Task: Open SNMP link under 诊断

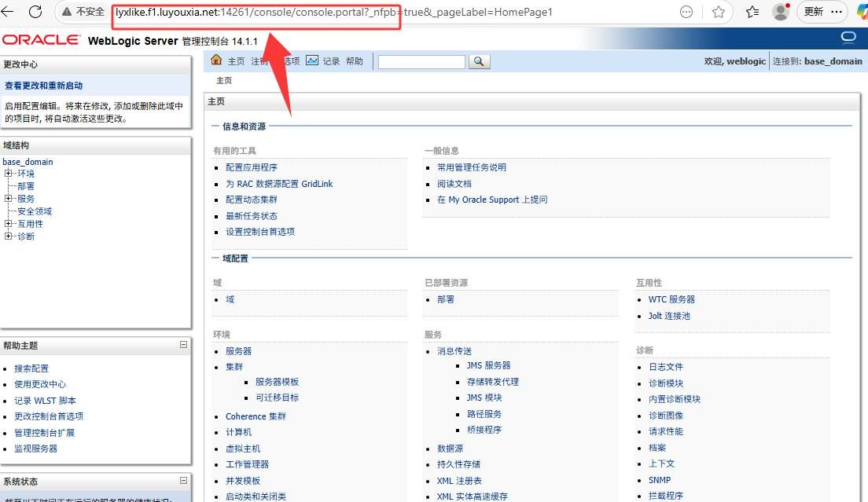Action: point(660,480)
